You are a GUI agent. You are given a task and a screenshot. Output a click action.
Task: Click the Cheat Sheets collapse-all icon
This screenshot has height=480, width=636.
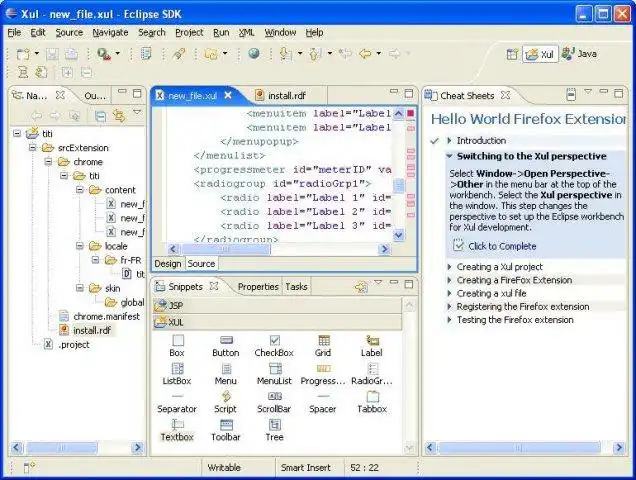click(571, 95)
